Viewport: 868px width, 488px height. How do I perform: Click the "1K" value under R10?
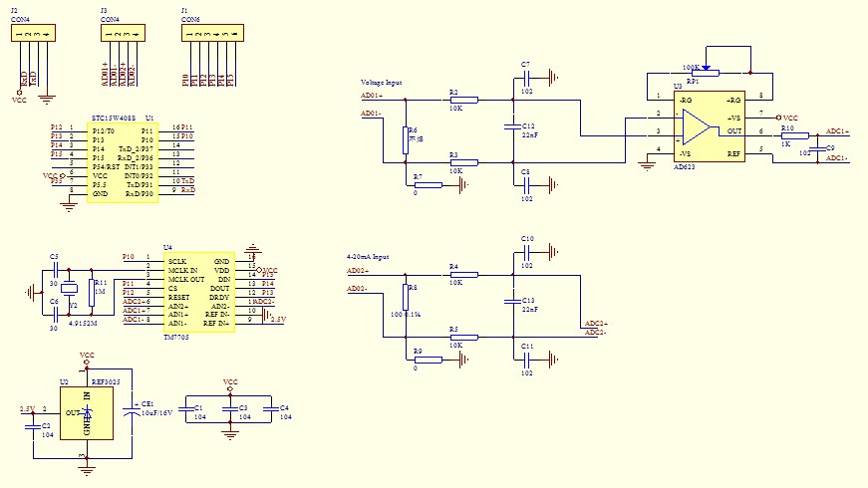pos(786,143)
